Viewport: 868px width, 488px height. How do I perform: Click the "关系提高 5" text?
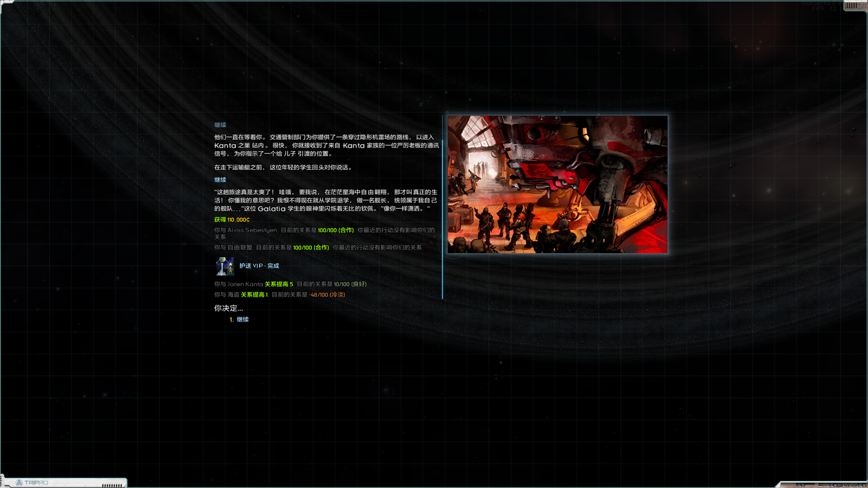pyautogui.click(x=279, y=284)
